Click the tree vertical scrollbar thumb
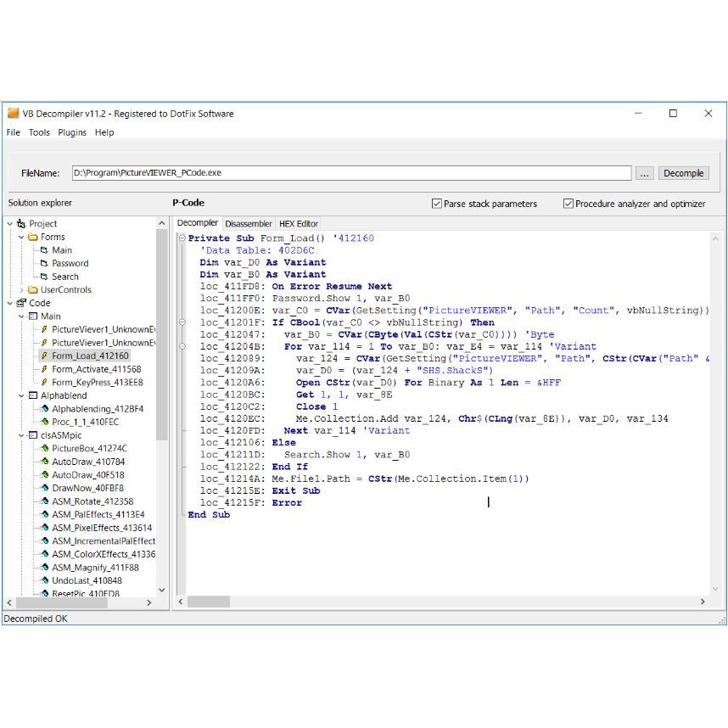The height and width of the screenshot is (728, 728). [x=161, y=334]
